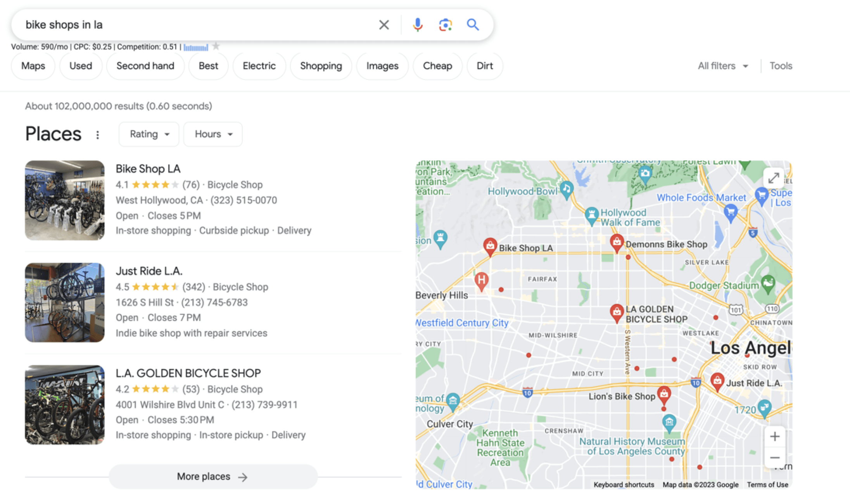Apply the Dirt filter chip
Image resolution: width=850 pixels, height=504 pixels.
coord(485,66)
